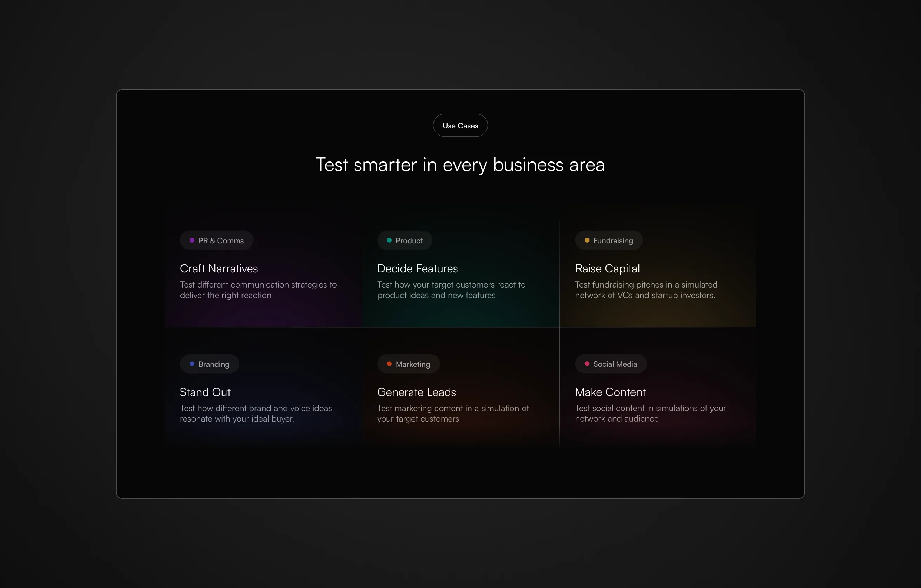Viewport: 921px width, 588px height.
Task: Select the Product tag
Action: click(409, 240)
